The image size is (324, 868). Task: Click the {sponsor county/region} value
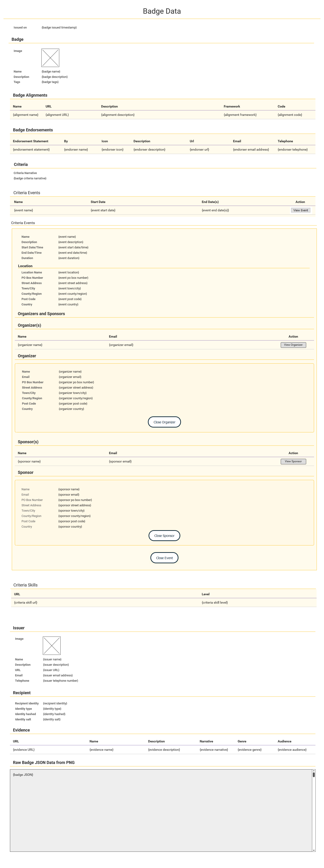[74, 516]
